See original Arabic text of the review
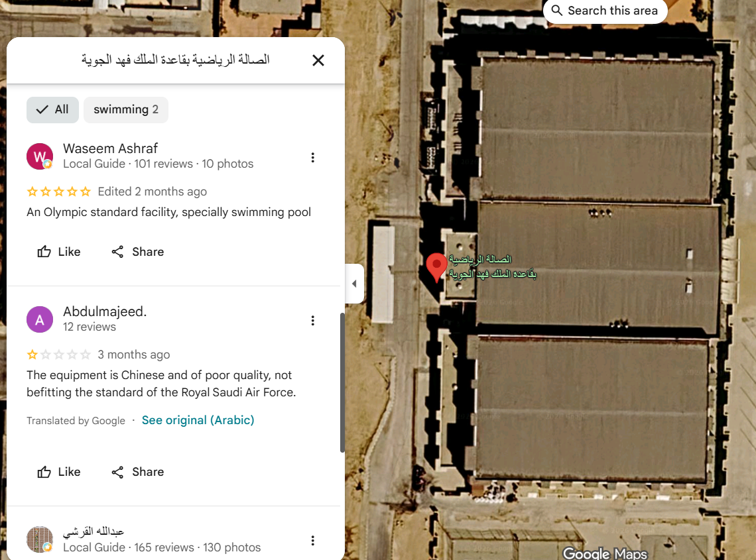This screenshot has height=560, width=756. click(198, 420)
